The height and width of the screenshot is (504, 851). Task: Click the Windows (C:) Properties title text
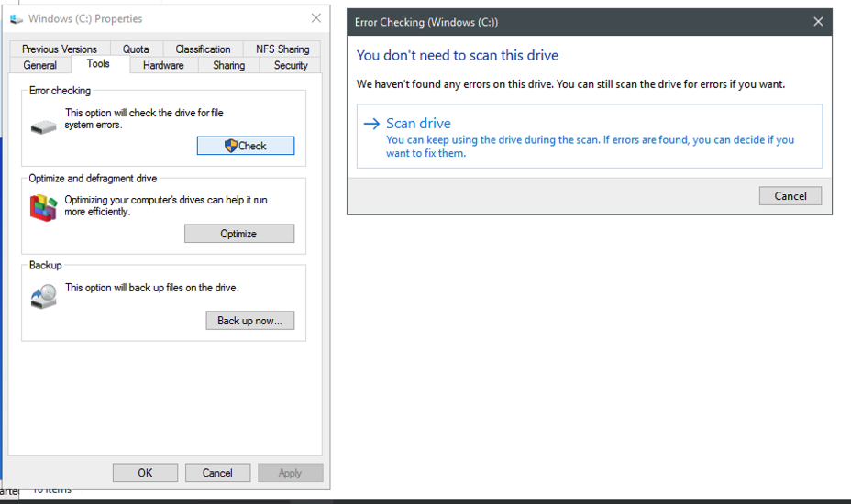point(85,19)
